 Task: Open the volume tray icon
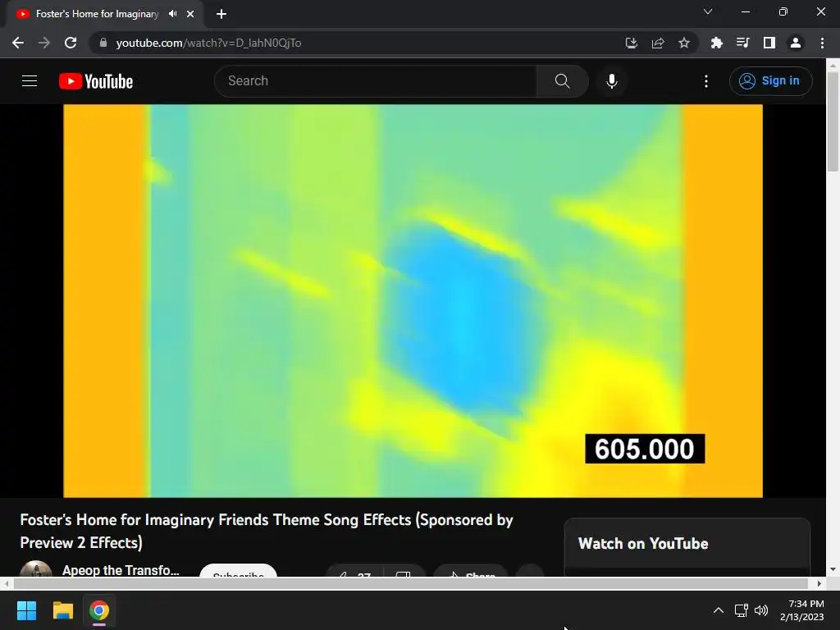click(761, 610)
